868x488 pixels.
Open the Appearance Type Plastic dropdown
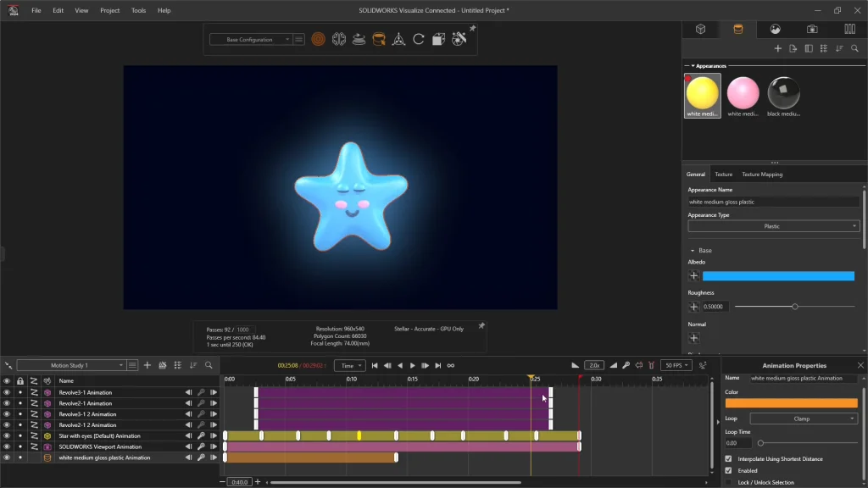[773, 226]
